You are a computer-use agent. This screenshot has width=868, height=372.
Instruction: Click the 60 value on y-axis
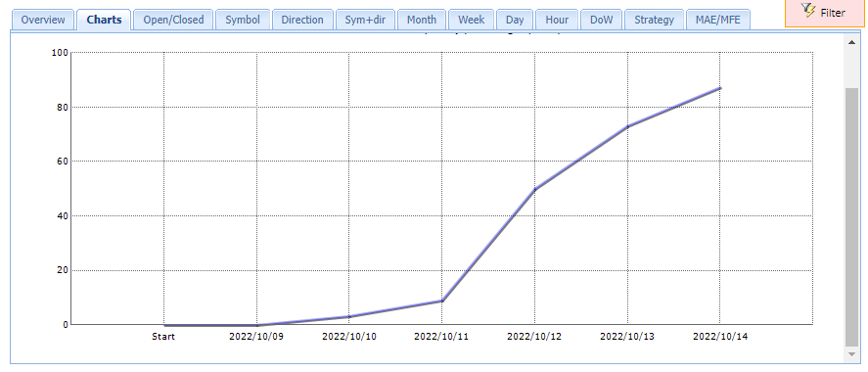coord(62,162)
